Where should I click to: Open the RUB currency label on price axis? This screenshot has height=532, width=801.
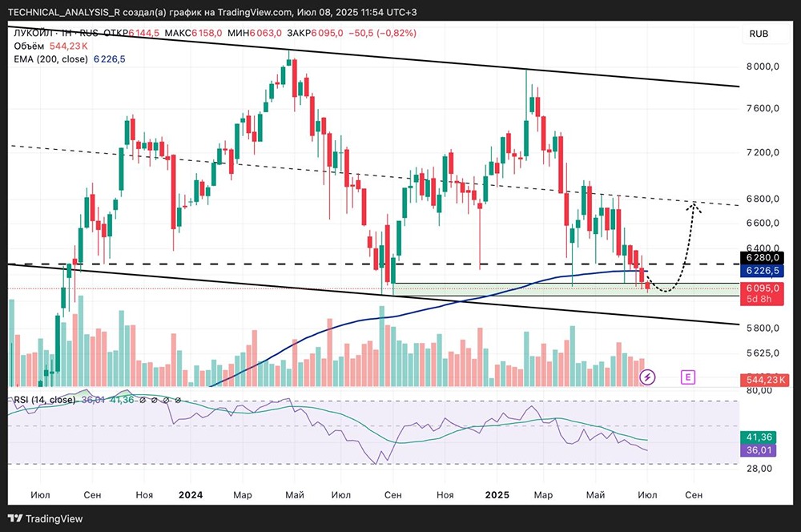(759, 34)
